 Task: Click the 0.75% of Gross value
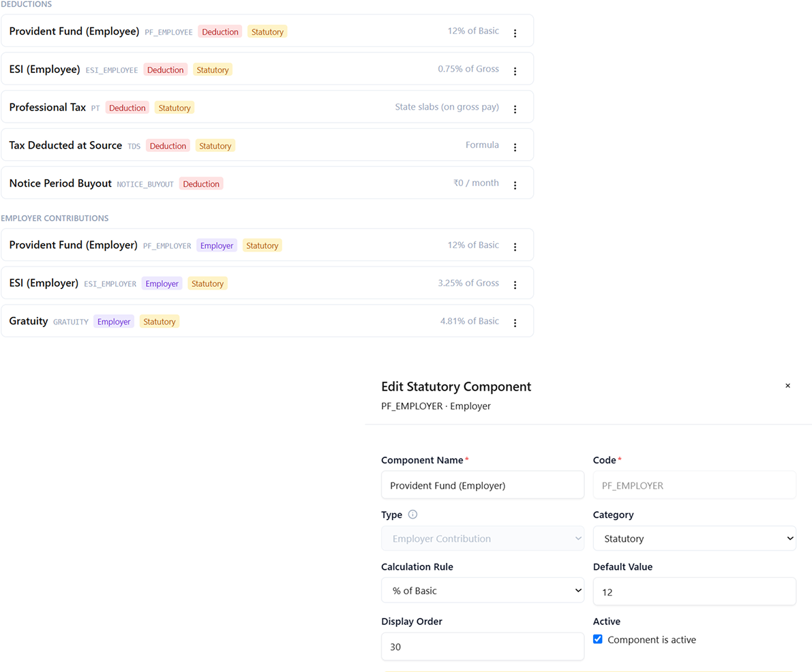pos(468,69)
